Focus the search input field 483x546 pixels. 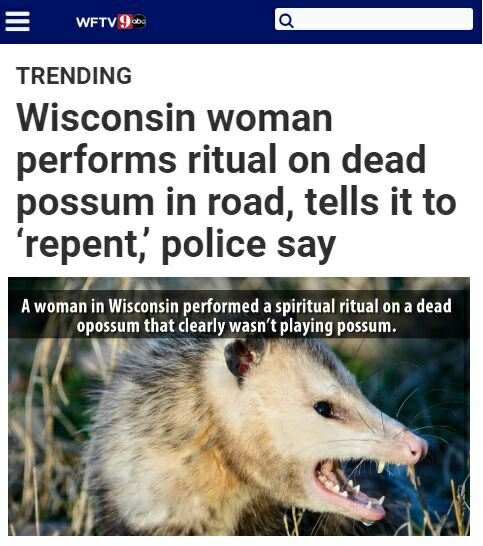point(374,19)
